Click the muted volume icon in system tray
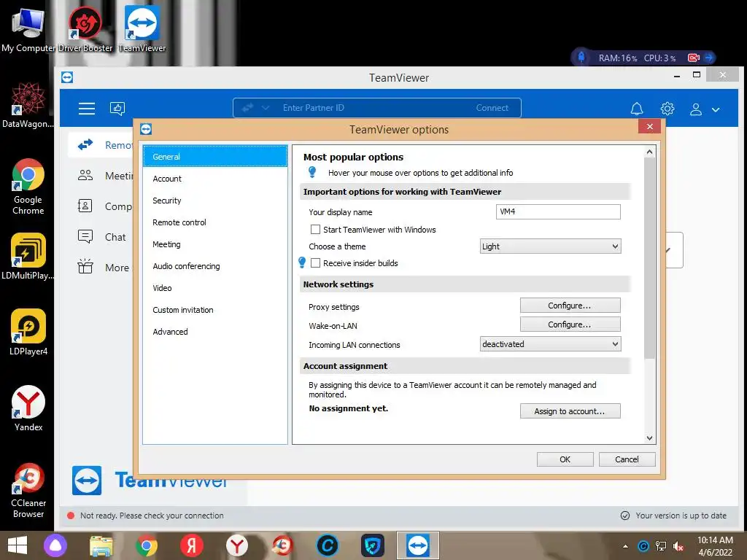The width and height of the screenshot is (747, 560). point(678,546)
